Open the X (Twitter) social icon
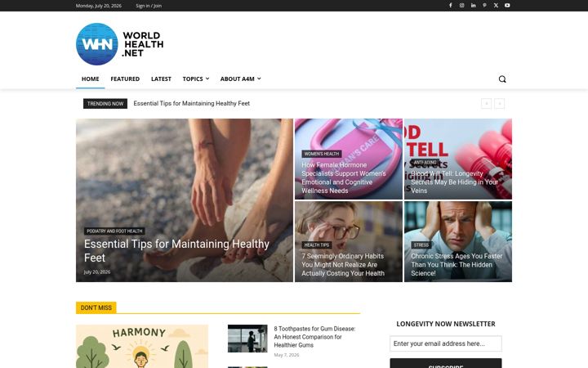588x368 pixels. coord(496,6)
